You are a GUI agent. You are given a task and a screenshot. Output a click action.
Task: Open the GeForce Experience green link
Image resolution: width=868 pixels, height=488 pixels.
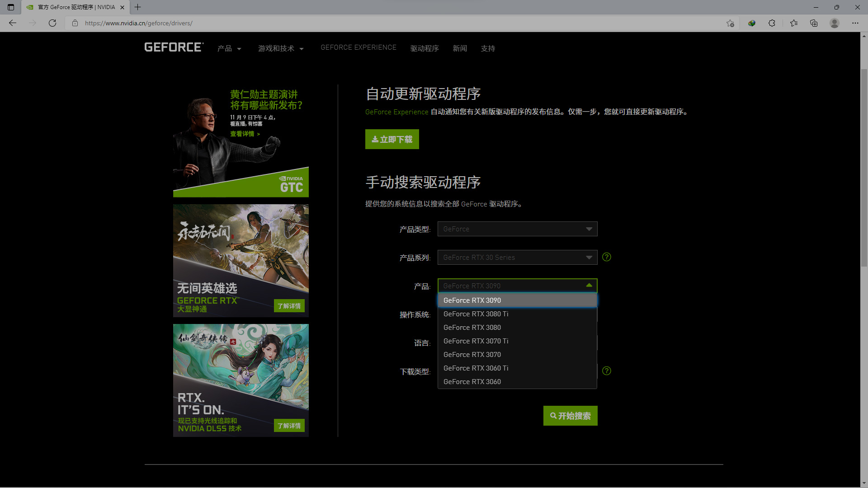pos(396,112)
